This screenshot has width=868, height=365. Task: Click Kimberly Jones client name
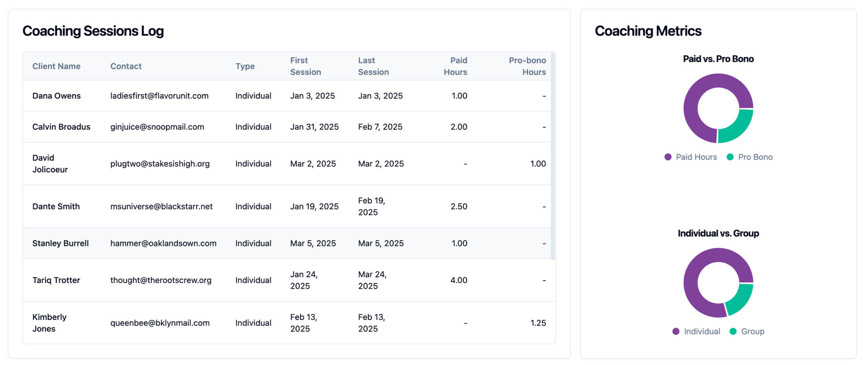(49, 323)
